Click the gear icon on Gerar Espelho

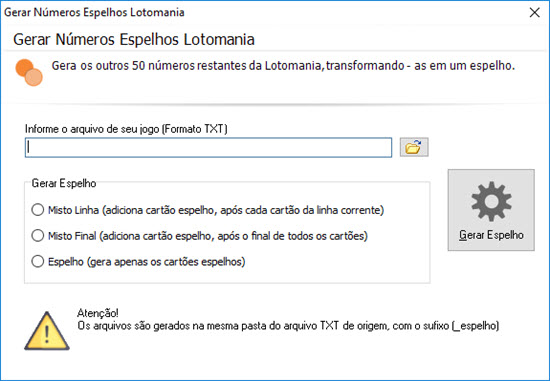click(491, 201)
